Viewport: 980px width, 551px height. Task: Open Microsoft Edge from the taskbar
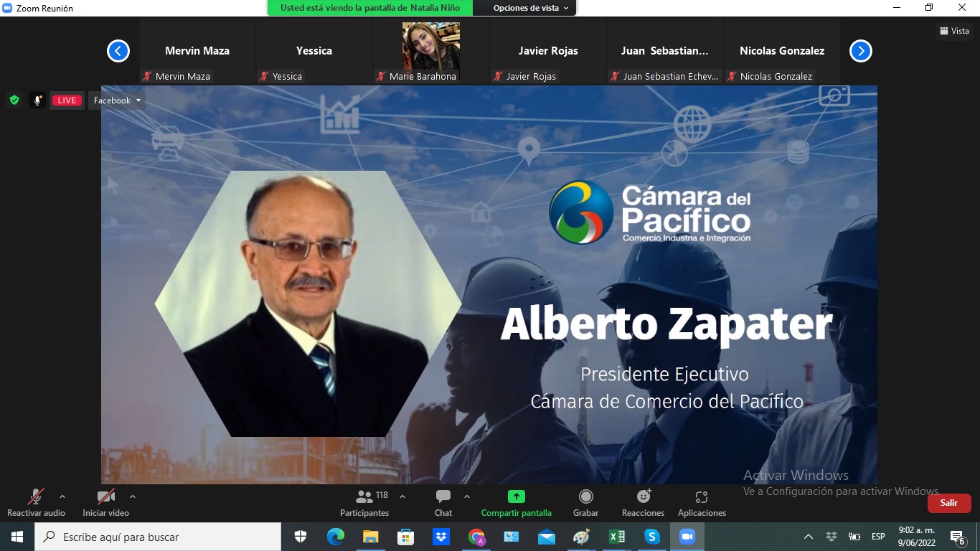click(336, 537)
